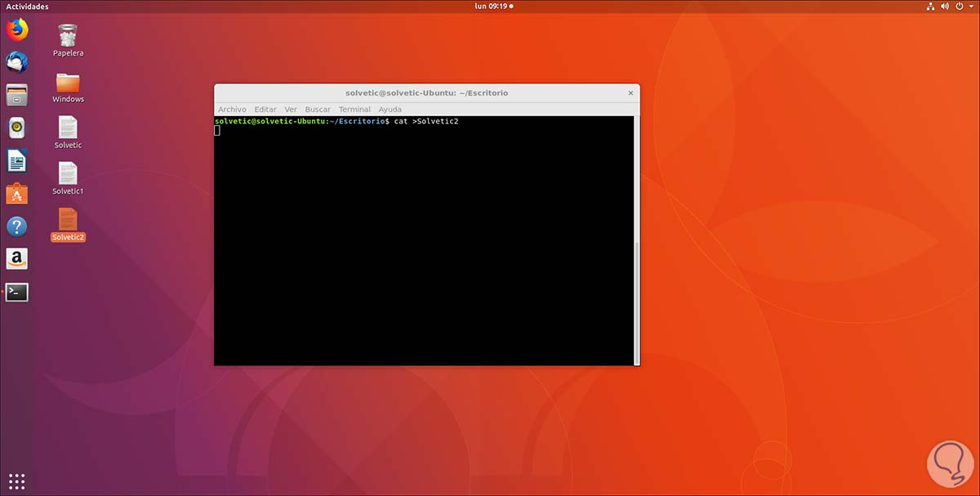Image resolution: width=980 pixels, height=496 pixels.
Task: Open the volume icon in top bar
Action: 945,6
